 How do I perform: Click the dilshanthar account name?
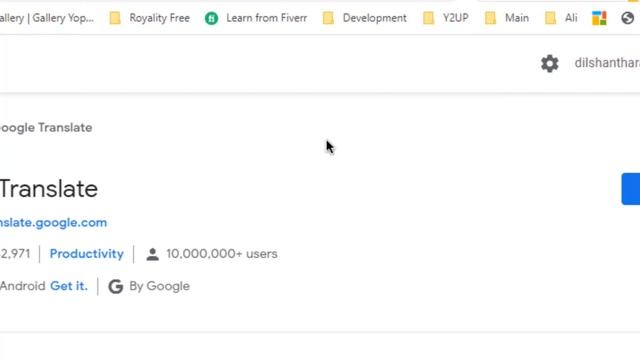pyautogui.click(x=607, y=63)
